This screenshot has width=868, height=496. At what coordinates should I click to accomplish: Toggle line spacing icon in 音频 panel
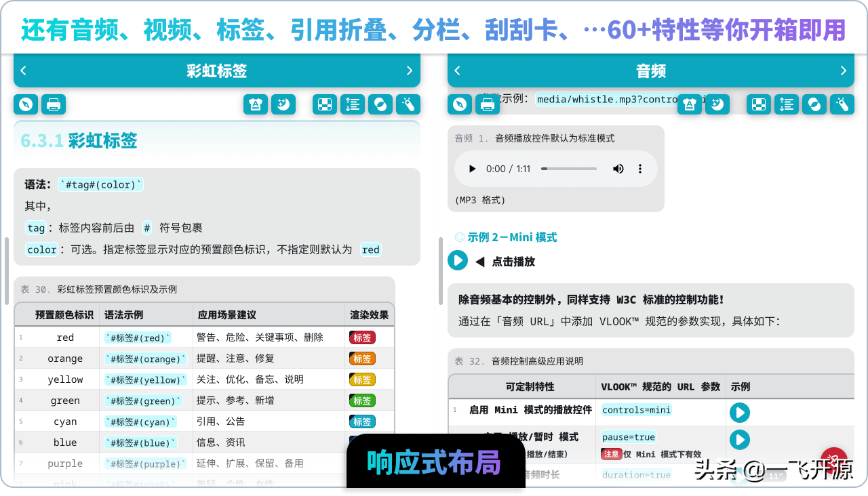(x=787, y=104)
